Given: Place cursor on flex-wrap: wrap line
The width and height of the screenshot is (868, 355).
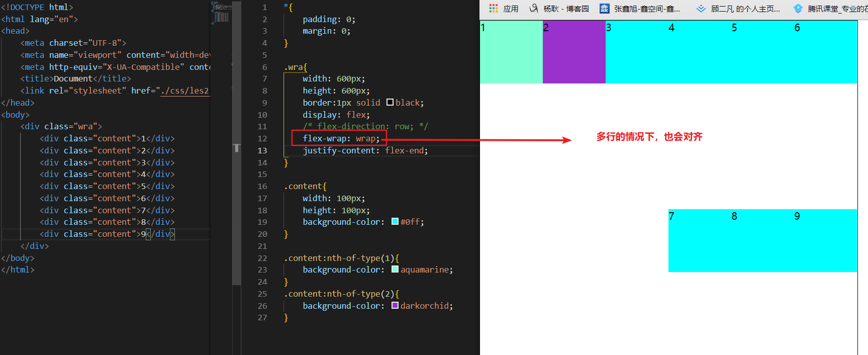Looking at the screenshot, I should [x=341, y=138].
